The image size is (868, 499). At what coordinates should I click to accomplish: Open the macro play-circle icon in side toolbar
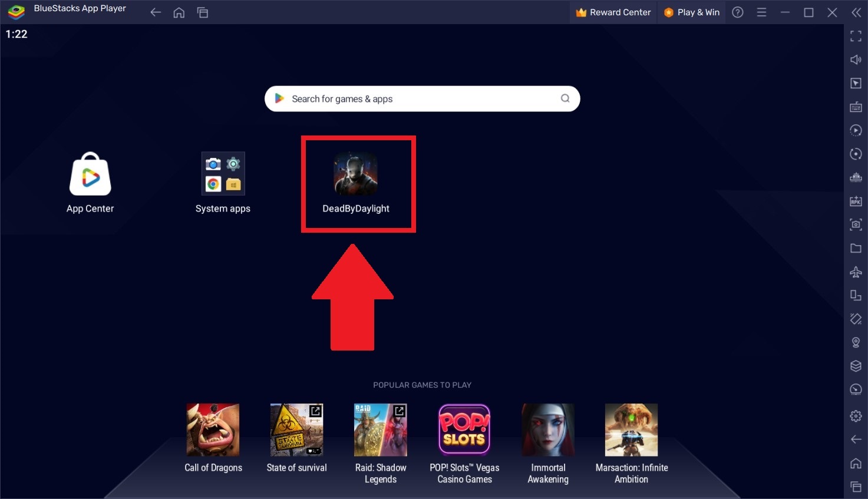[x=856, y=130]
